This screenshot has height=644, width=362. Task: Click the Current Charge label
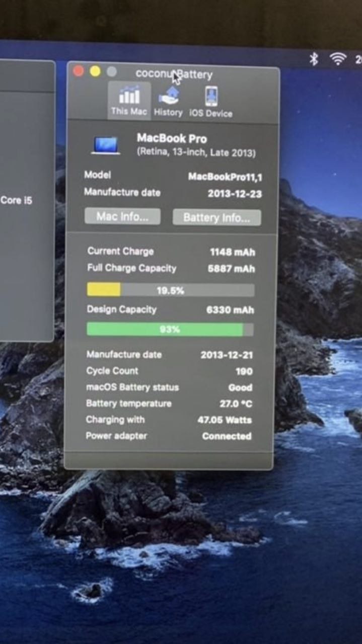click(x=120, y=251)
